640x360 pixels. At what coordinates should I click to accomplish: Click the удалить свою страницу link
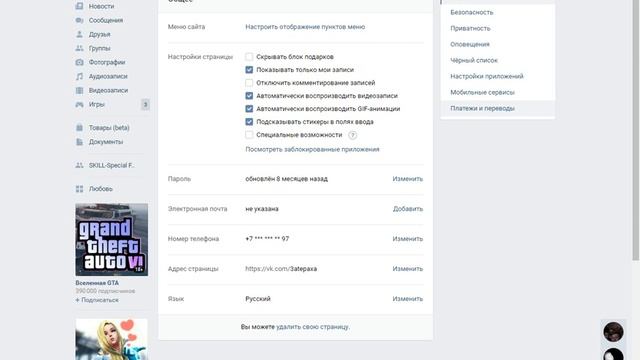tap(313, 327)
